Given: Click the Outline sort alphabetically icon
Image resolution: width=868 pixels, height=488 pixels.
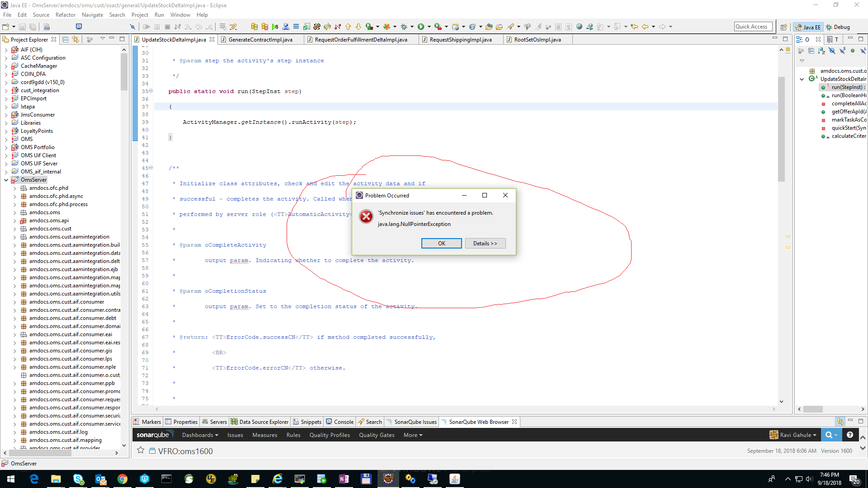Looking at the screenshot, I should [x=821, y=51].
